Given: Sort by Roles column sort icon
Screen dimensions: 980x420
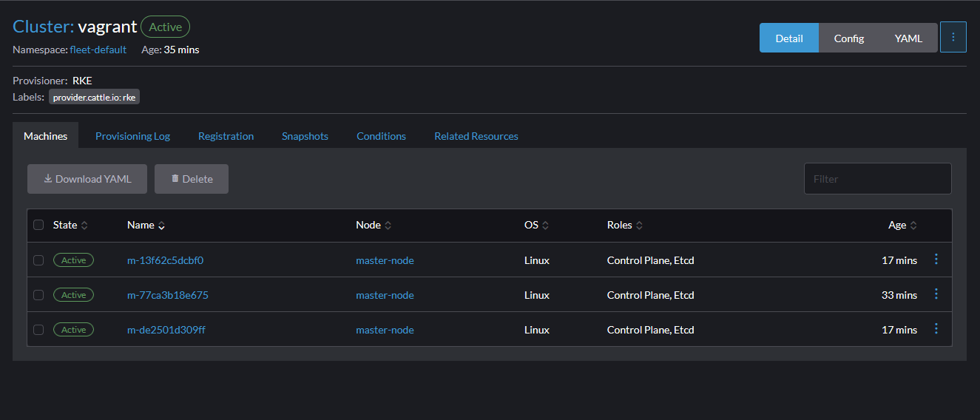Looking at the screenshot, I should pyautogui.click(x=639, y=226).
